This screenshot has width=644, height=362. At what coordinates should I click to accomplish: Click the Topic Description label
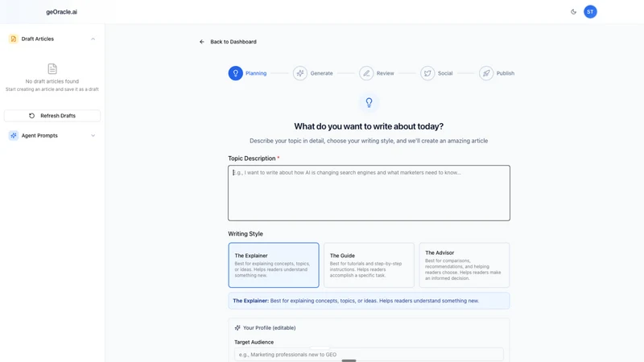[252, 158]
